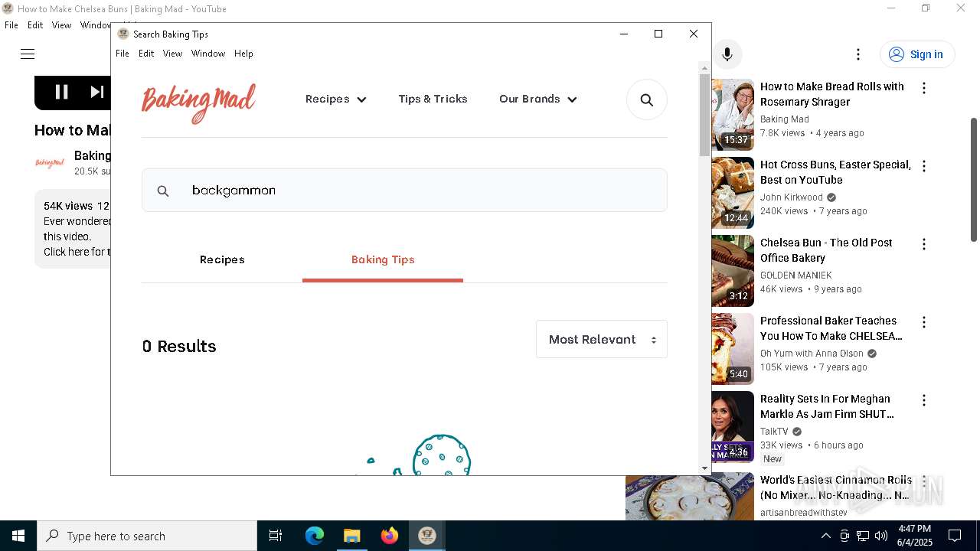Viewport: 980px width, 551px height.
Task: Click the YouTube voice search microphone
Action: (727, 54)
